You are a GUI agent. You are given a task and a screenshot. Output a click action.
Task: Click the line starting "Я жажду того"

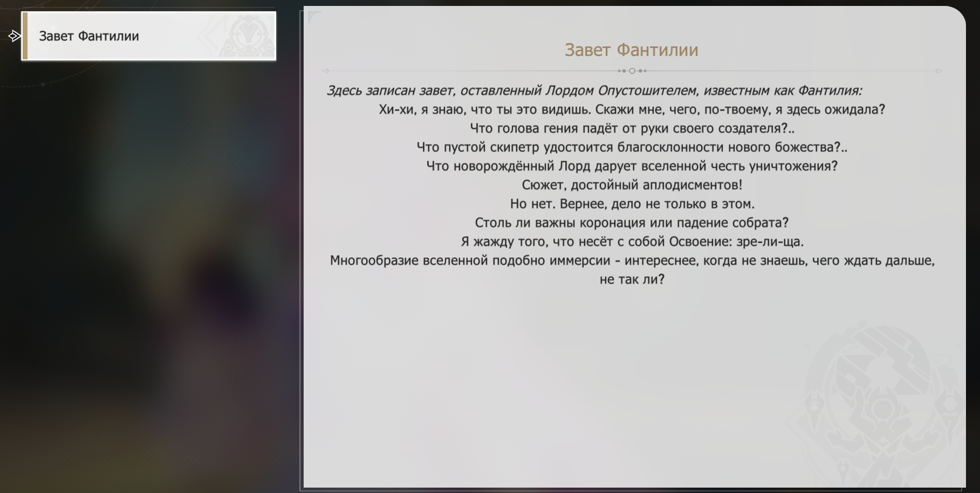tap(632, 242)
